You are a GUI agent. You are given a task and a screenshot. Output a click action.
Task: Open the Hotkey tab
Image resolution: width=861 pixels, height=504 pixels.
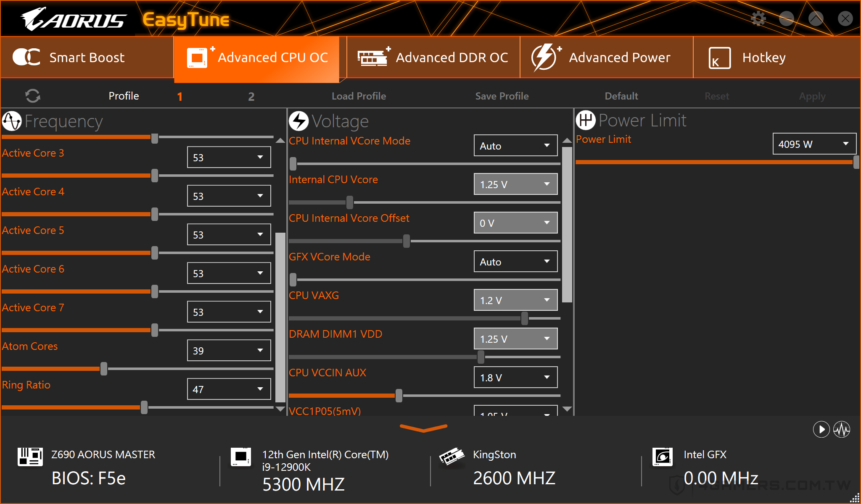click(x=777, y=57)
